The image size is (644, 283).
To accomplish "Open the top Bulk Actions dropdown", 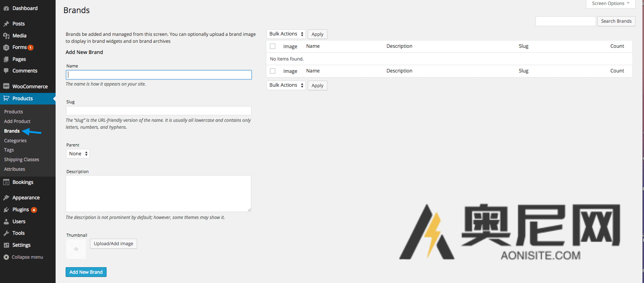I will pyautogui.click(x=286, y=34).
